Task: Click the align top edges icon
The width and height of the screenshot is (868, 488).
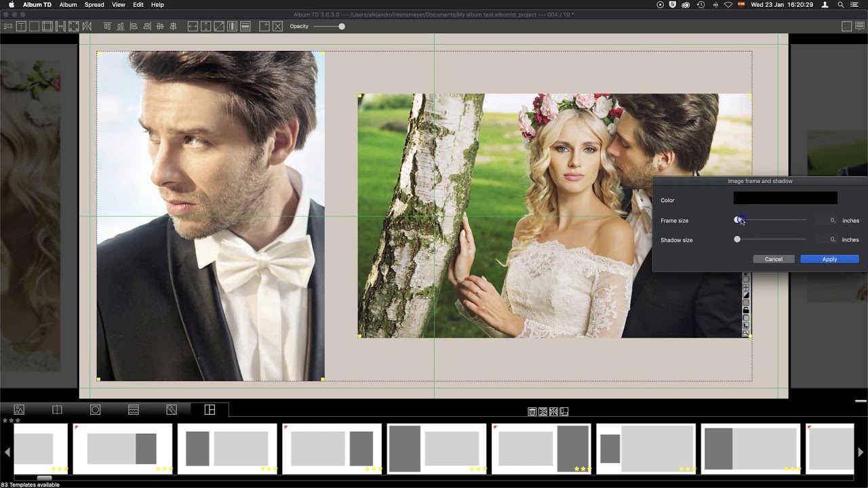Action: 107,26
